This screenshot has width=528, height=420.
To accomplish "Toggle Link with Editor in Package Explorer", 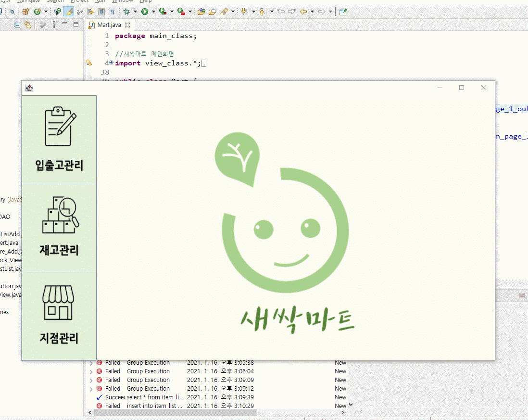I will coord(27,25).
